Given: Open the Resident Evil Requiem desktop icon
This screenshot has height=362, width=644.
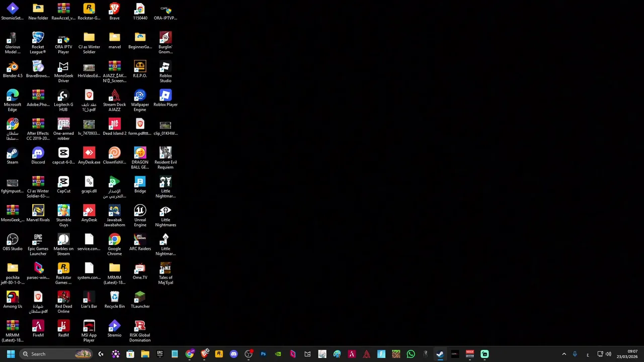Looking at the screenshot, I should click(166, 158).
